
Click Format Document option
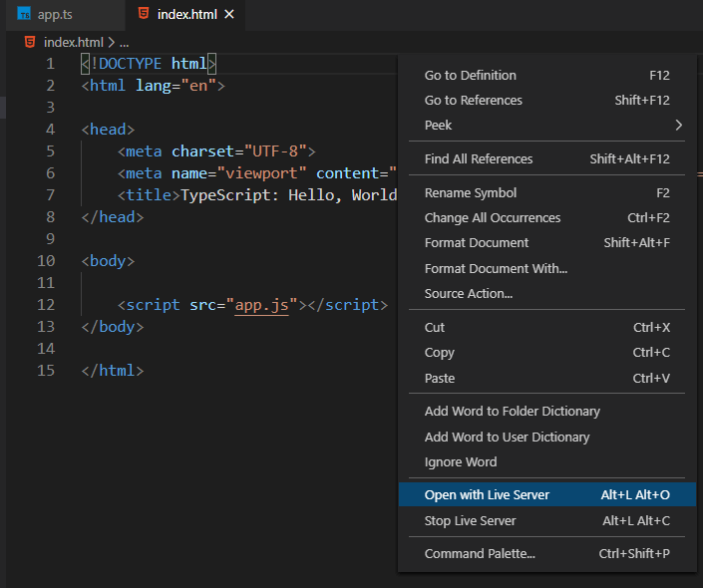point(477,242)
